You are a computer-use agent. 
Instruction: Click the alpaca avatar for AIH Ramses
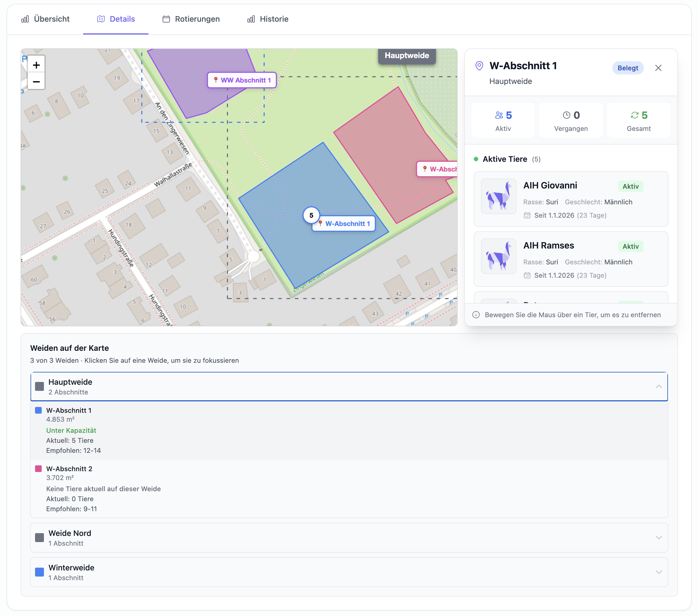pyautogui.click(x=499, y=256)
